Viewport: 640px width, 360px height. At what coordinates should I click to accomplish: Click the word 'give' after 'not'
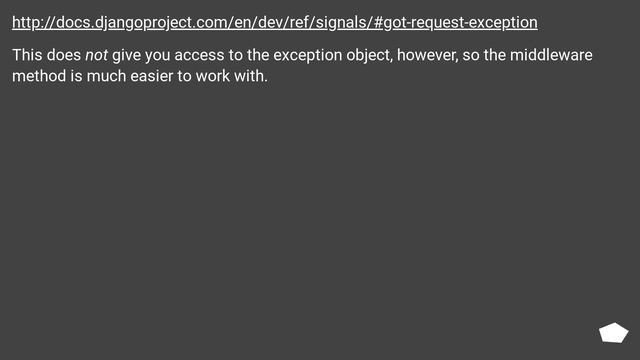pos(126,56)
